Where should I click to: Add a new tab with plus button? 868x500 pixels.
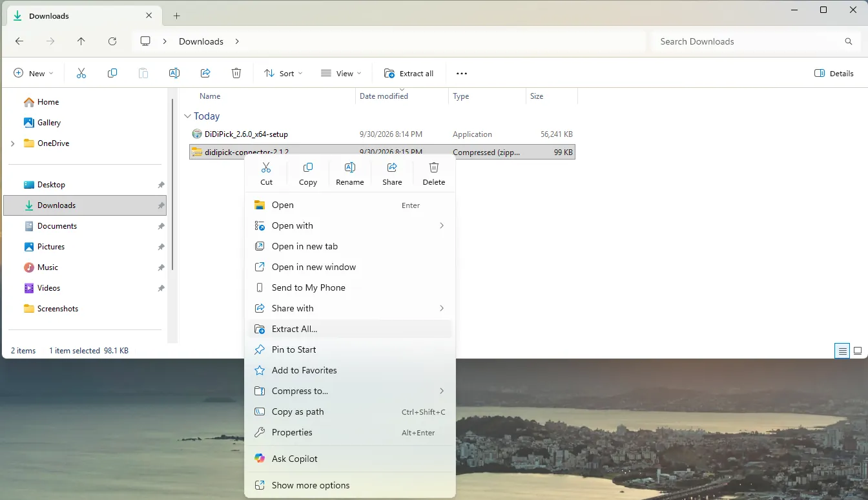177,16
